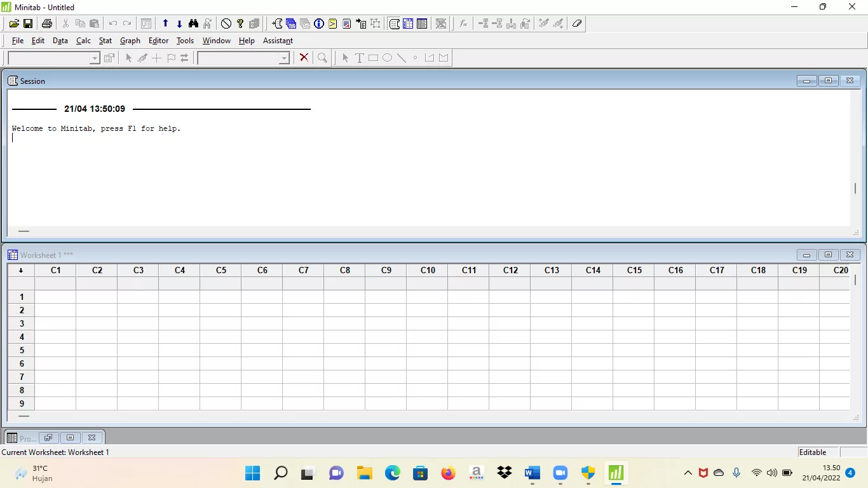The width and height of the screenshot is (868, 488).
Task: Open the Assistant menu
Action: [x=278, y=41]
